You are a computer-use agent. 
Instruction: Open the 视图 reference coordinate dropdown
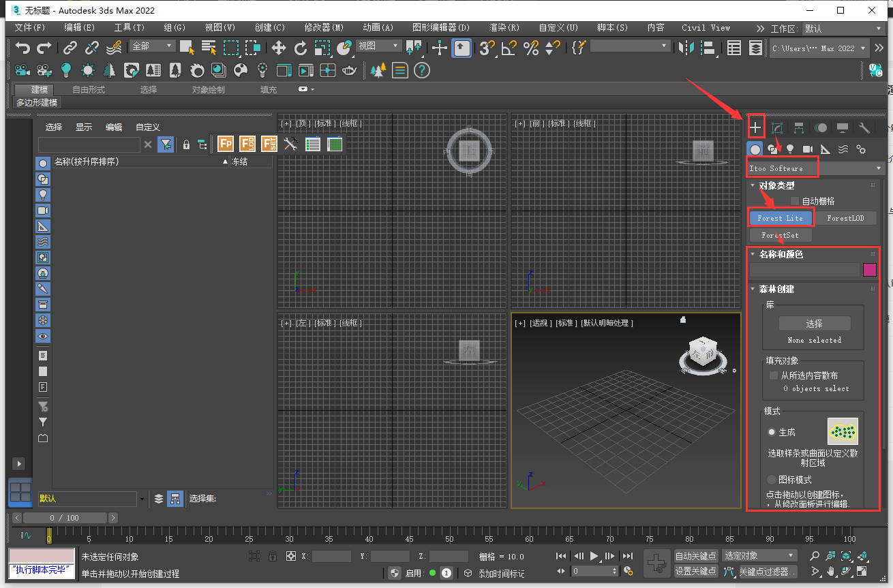377,46
